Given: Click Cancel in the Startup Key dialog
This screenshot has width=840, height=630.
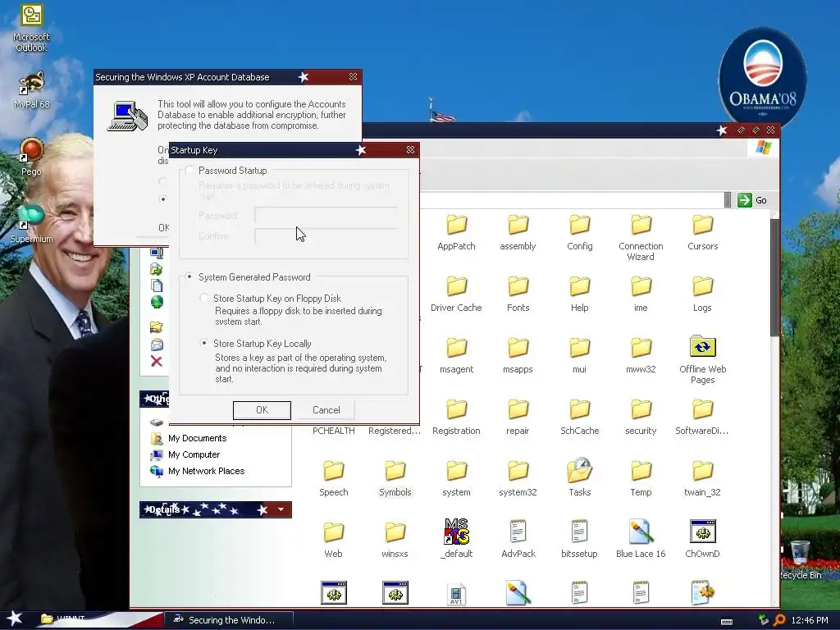Looking at the screenshot, I should [326, 410].
